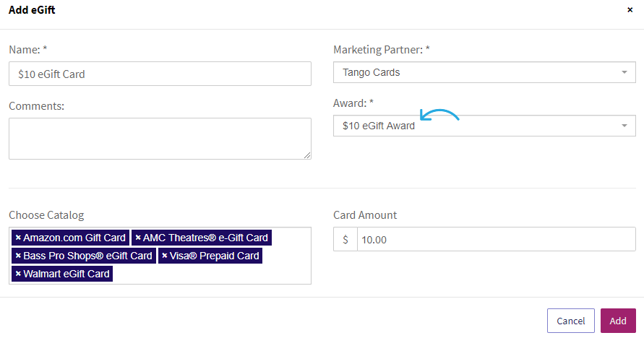Focus the Name input field
The width and height of the screenshot is (644, 338).
tap(160, 74)
